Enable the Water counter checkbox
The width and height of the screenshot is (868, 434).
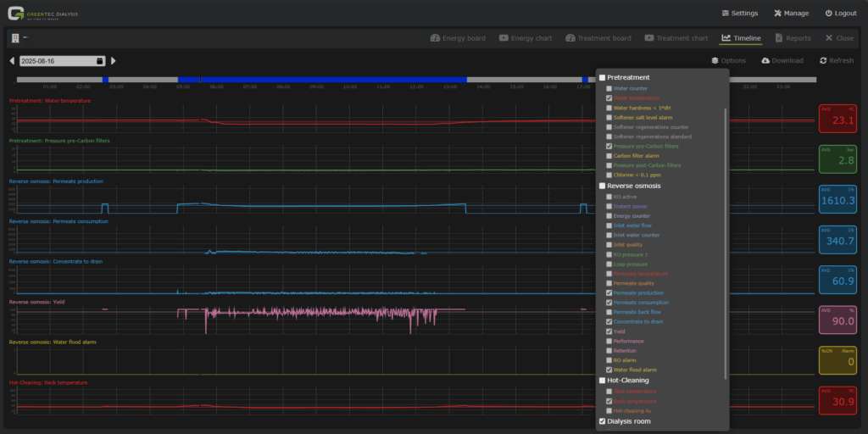click(x=609, y=88)
